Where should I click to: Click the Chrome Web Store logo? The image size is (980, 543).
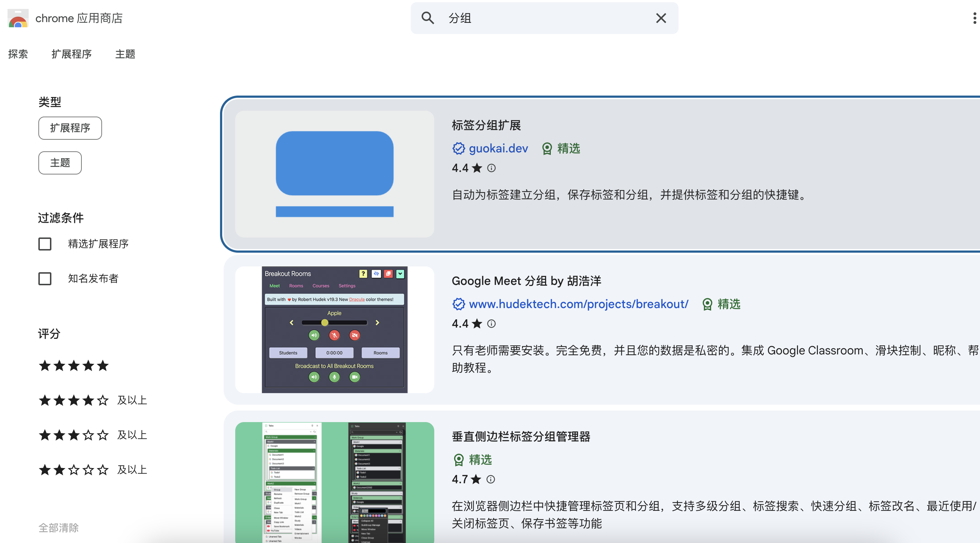coord(18,18)
